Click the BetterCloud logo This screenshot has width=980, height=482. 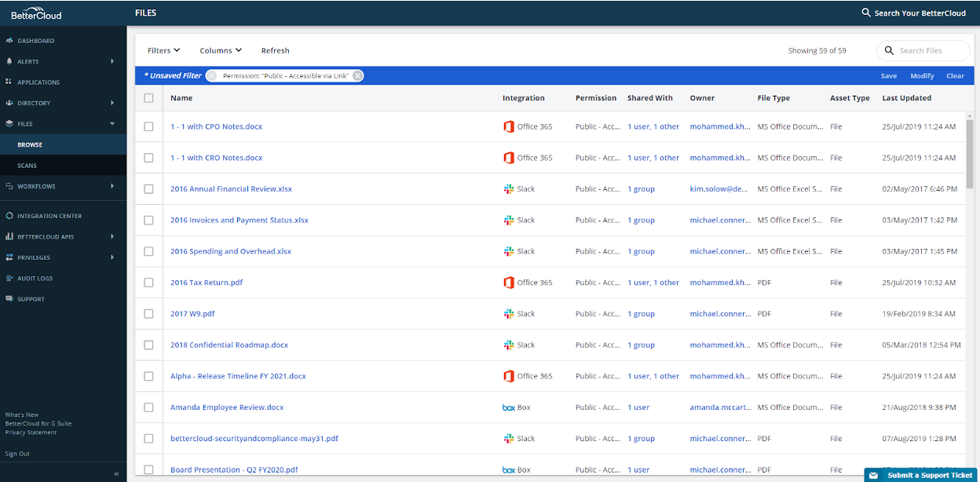pyautogui.click(x=36, y=12)
